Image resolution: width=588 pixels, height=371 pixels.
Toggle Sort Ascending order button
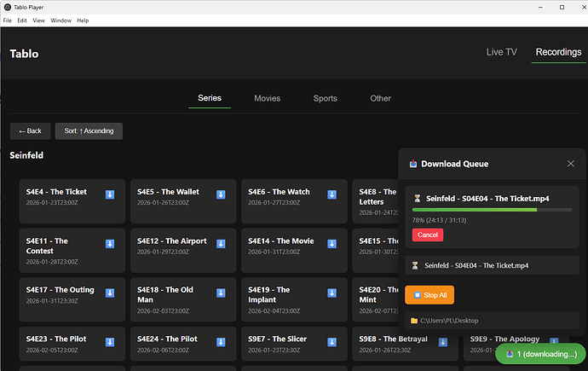click(x=89, y=131)
